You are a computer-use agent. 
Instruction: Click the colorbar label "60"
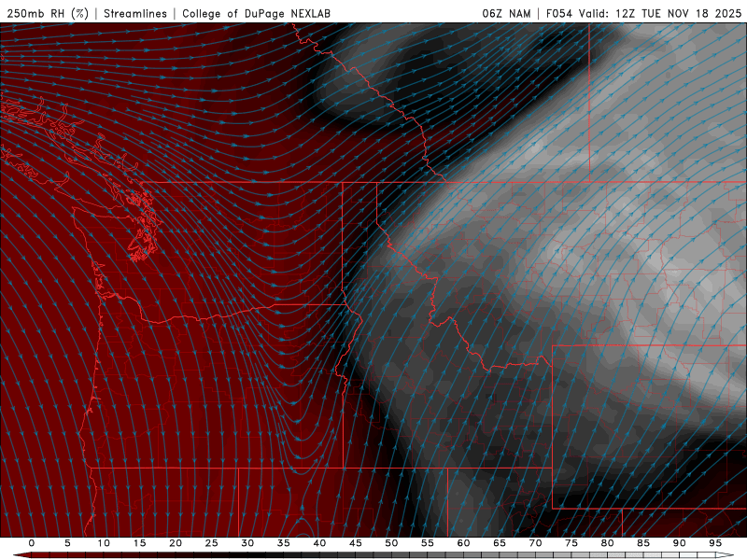point(463,543)
